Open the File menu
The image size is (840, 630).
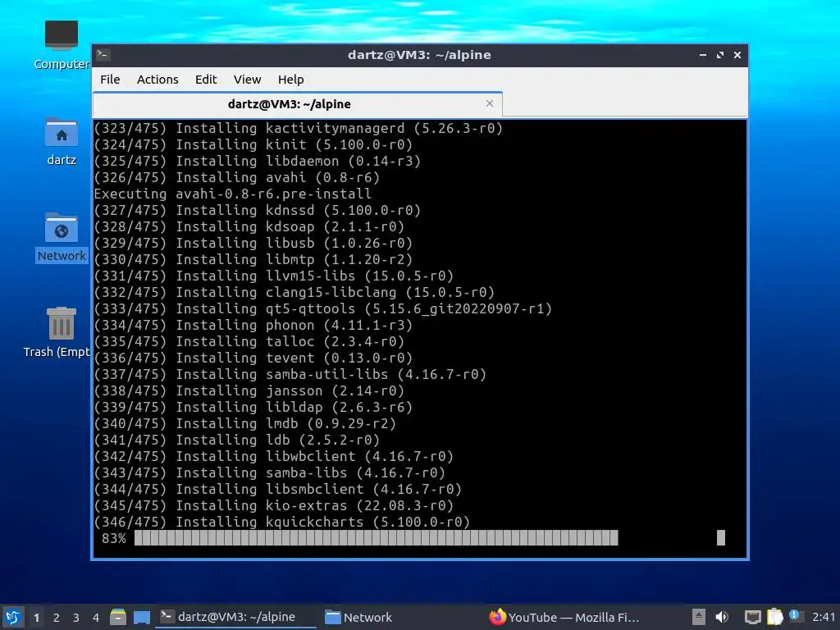(x=110, y=80)
